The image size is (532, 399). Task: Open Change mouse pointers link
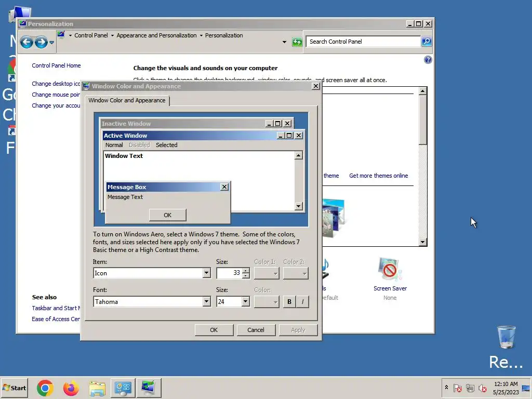(x=56, y=95)
